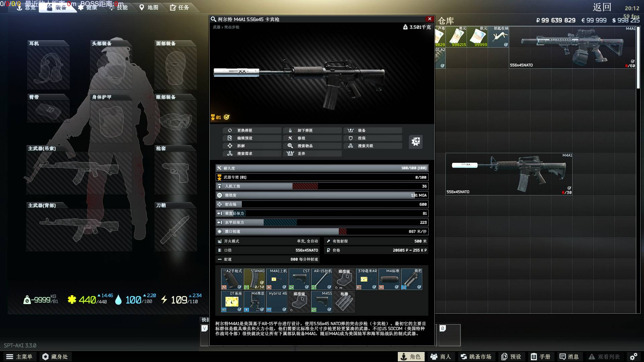Open the 消息 messages panel

[569, 357]
